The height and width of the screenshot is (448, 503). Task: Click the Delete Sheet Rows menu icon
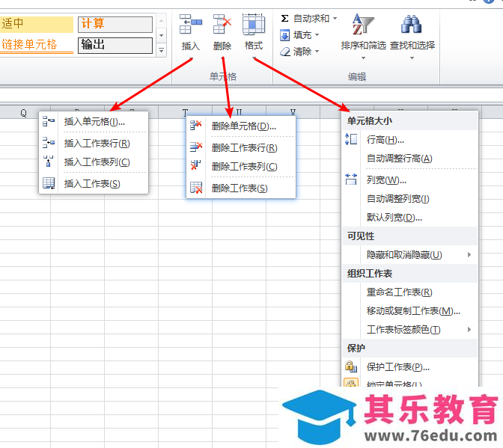(x=195, y=147)
